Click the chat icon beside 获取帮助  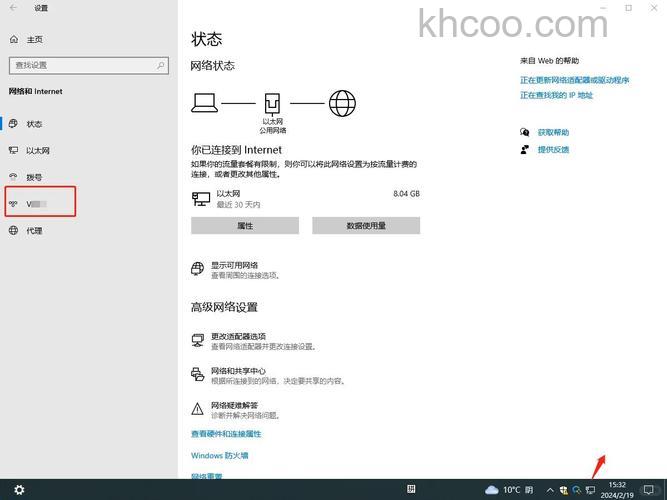[x=525, y=132]
